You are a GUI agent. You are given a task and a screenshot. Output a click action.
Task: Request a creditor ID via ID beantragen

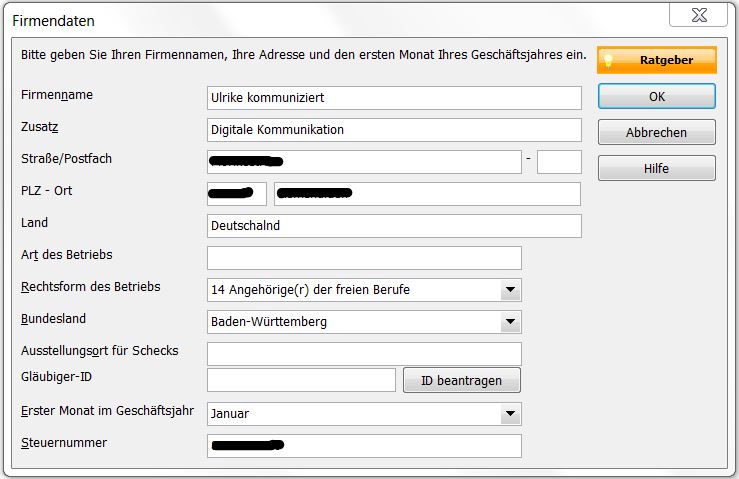click(461, 380)
